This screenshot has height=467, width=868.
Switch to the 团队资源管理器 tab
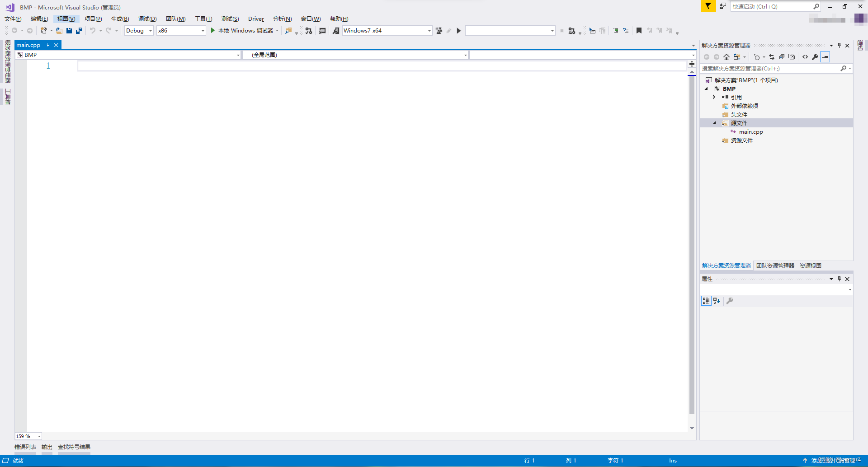pos(775,266)
